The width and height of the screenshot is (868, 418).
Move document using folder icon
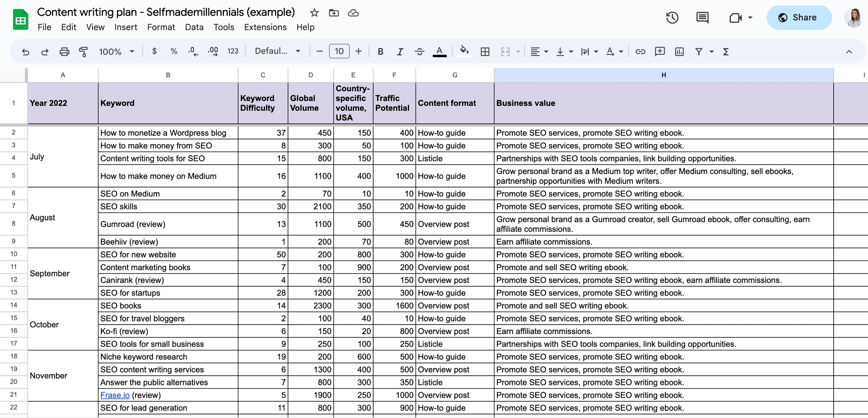click(333, 13)
